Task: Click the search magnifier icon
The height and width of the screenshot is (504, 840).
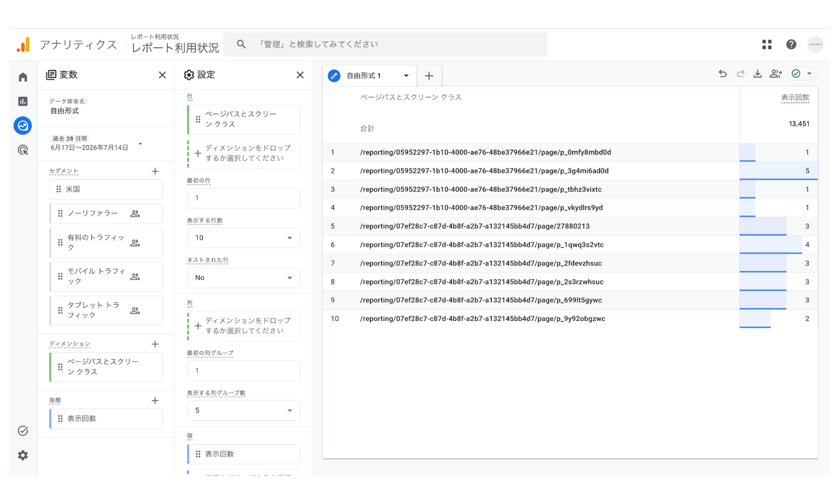Action: (x=241, y=44)
